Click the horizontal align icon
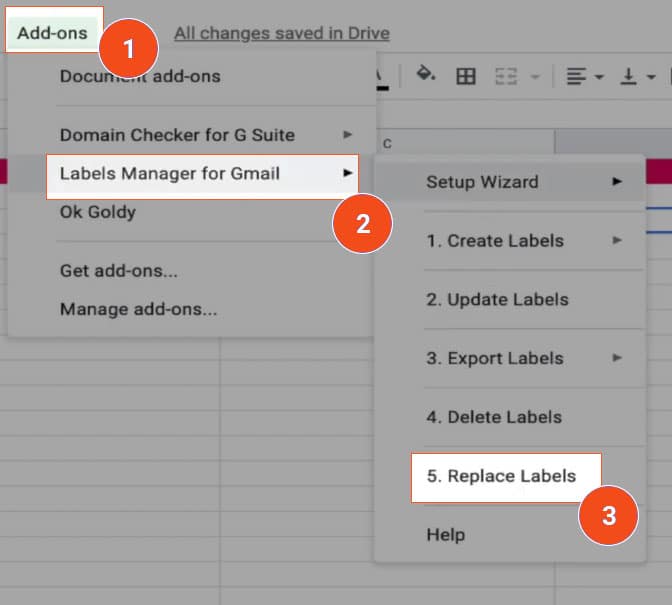The image size is (672, 605). click(576, 76)
